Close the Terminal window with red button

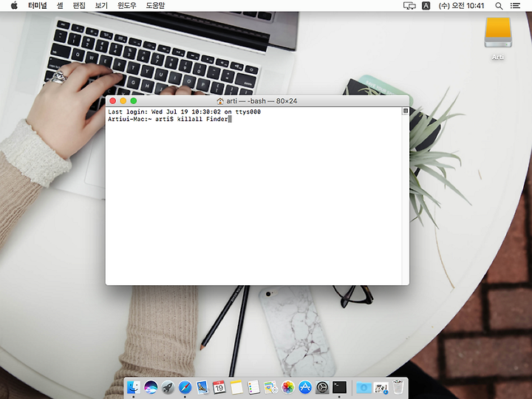click(x=113, y=100)
